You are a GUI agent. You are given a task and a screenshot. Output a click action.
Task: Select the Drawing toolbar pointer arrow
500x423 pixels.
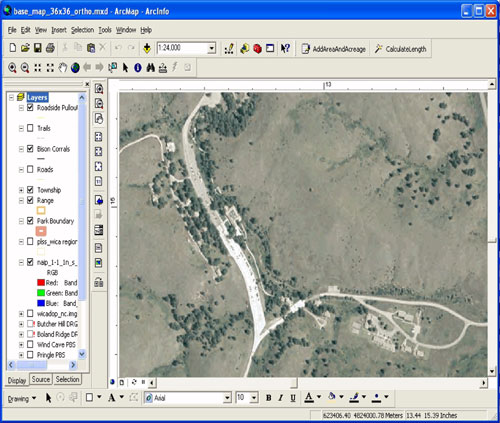48,397
